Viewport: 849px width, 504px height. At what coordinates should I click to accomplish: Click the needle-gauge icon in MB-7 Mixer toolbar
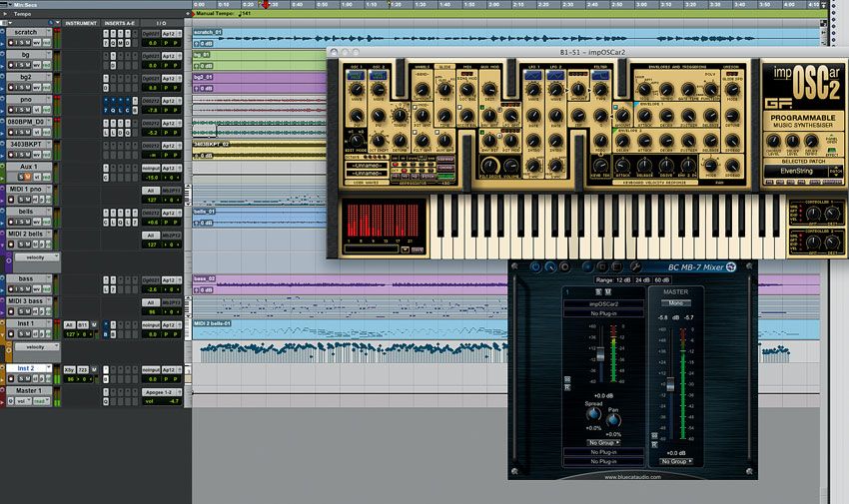(550, 266)
